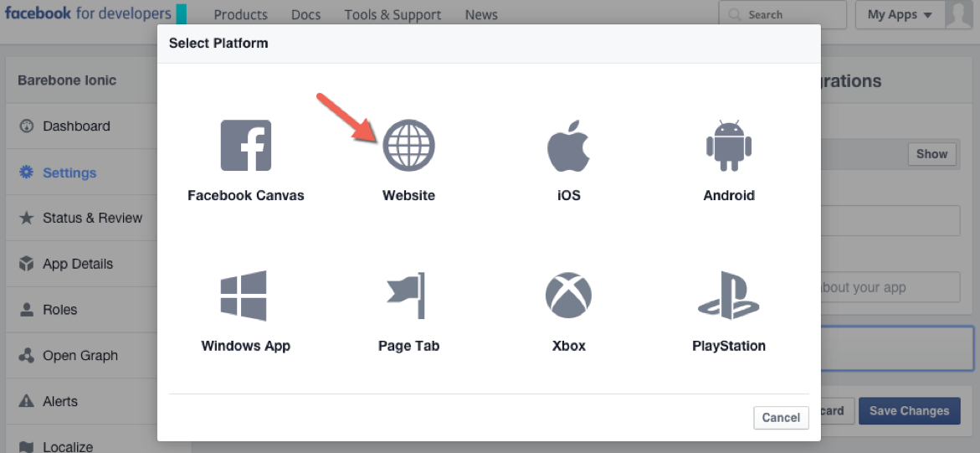
Task: Click the Dashboard gauge icon in sidebar
Action: click(26, 126)
